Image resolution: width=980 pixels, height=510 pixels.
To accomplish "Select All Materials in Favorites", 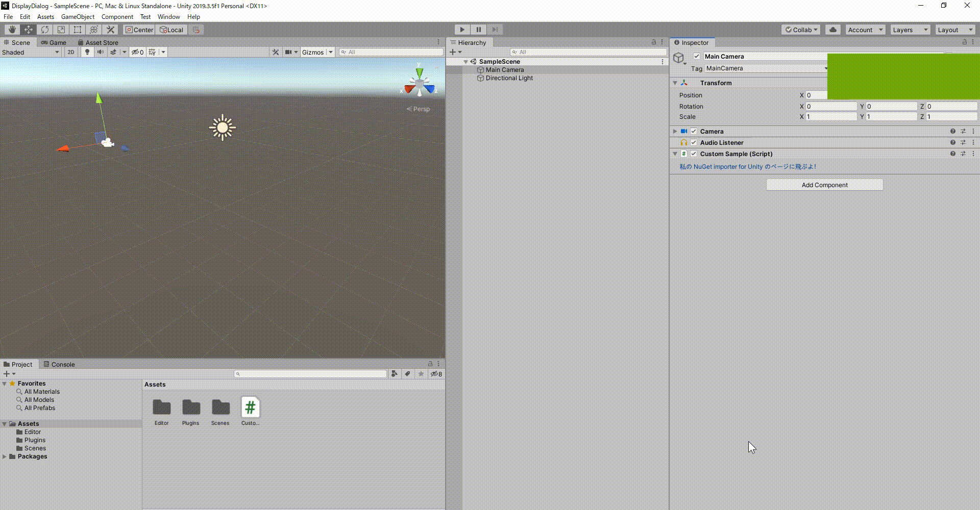I will coord(42,392).
